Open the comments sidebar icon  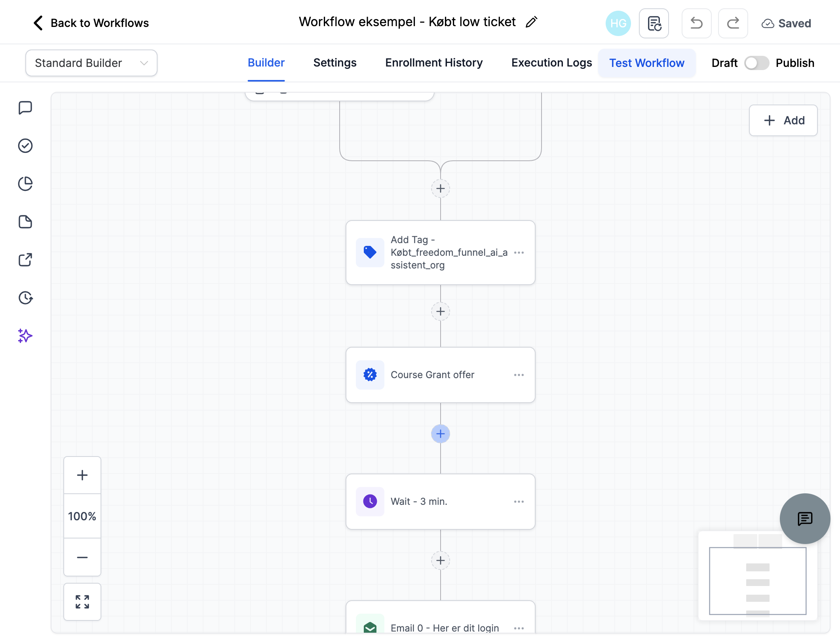25,108
